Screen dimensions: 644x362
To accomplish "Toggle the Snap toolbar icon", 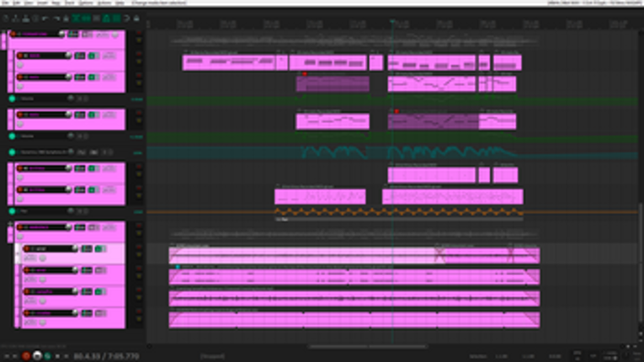I will pyautogui.click(x=126, y=19).
